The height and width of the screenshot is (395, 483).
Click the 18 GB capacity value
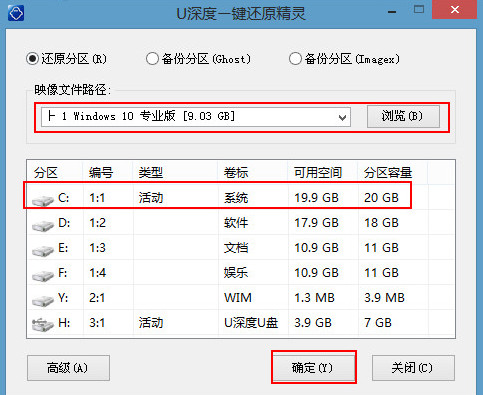pyautogui.click(x=381, y=223)
